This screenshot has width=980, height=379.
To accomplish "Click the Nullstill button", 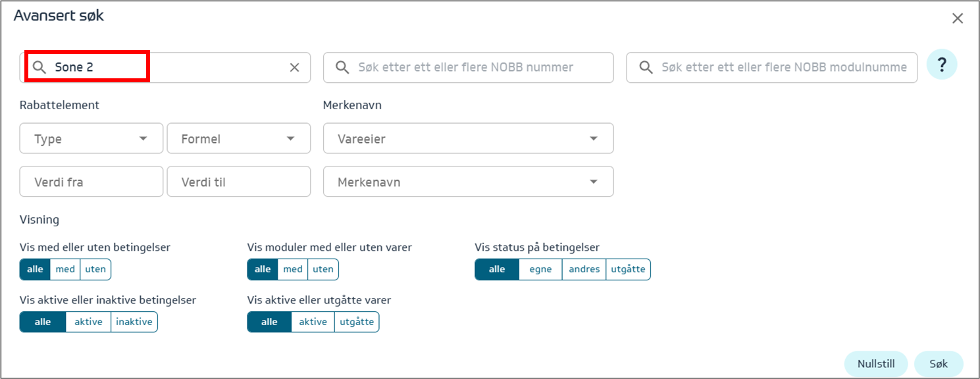I will click(875, 364).
